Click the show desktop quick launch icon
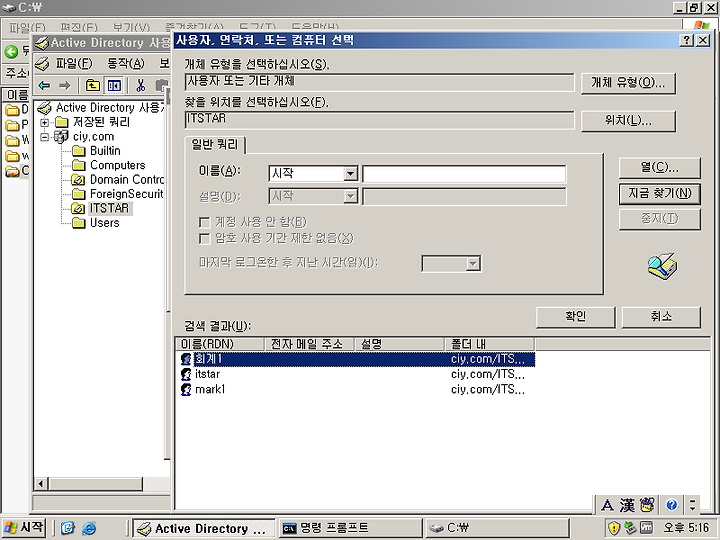 pyautogui.click(x=68, y=528)
